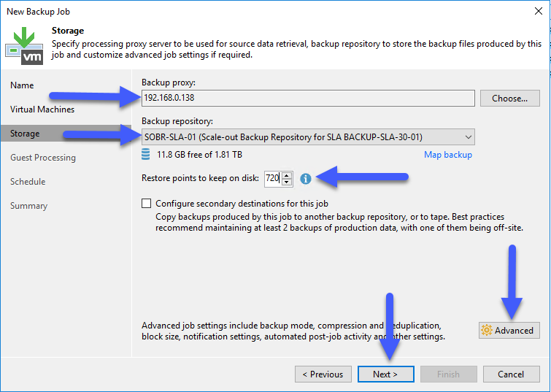Click the backup job VM wizard icon

tap(24, 46)
